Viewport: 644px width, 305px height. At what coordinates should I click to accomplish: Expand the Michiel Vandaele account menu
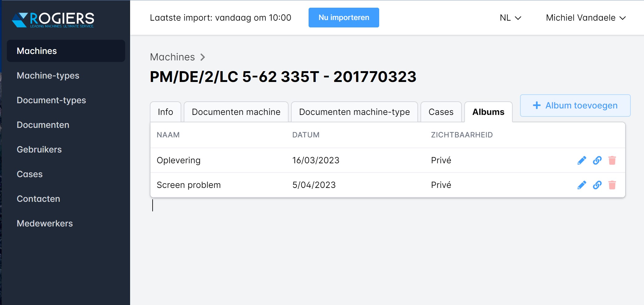585,18
